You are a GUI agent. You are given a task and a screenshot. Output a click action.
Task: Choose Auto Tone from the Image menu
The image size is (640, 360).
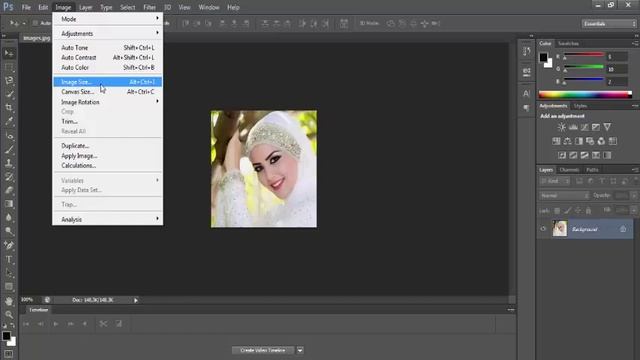tap(108, 48)
